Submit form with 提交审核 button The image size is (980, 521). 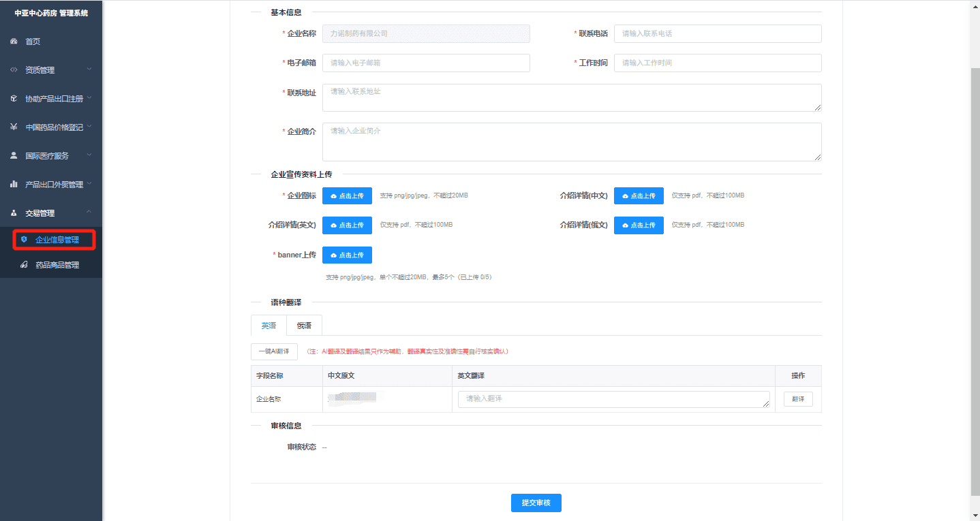[x=536, y=503]
